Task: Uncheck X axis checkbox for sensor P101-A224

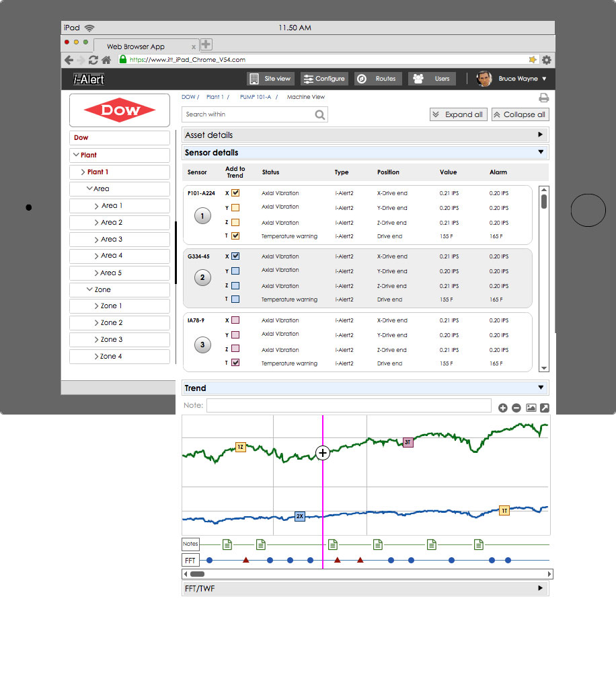Action: [235, 193]
